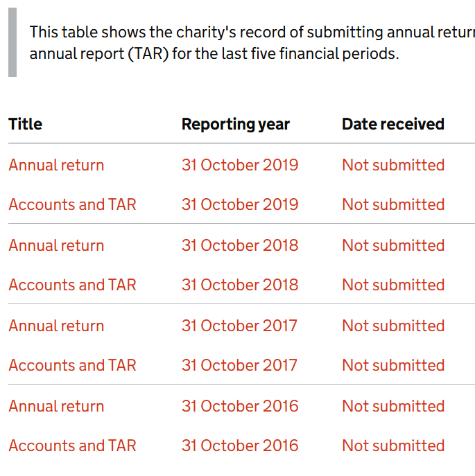The image size is (475, 476).
Task: Open the 2019 Annual return entry
Action: 56,165
